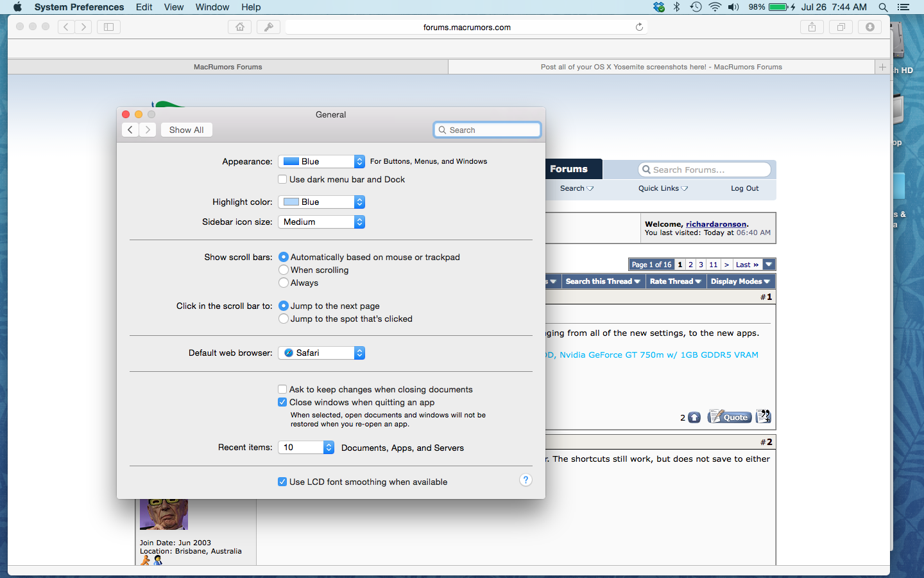Viewport: 924px width, 578px height.
Task: Open the Help menu
Action: tap(251, 7)
